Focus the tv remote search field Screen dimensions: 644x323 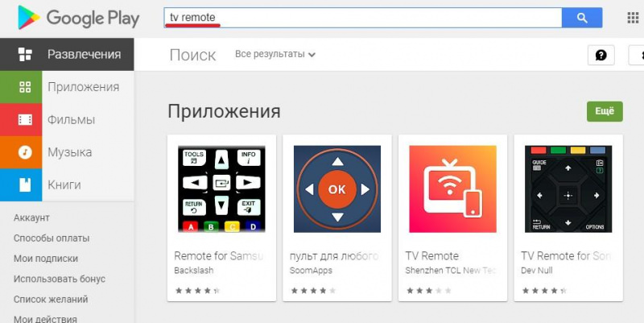[363, 18]
